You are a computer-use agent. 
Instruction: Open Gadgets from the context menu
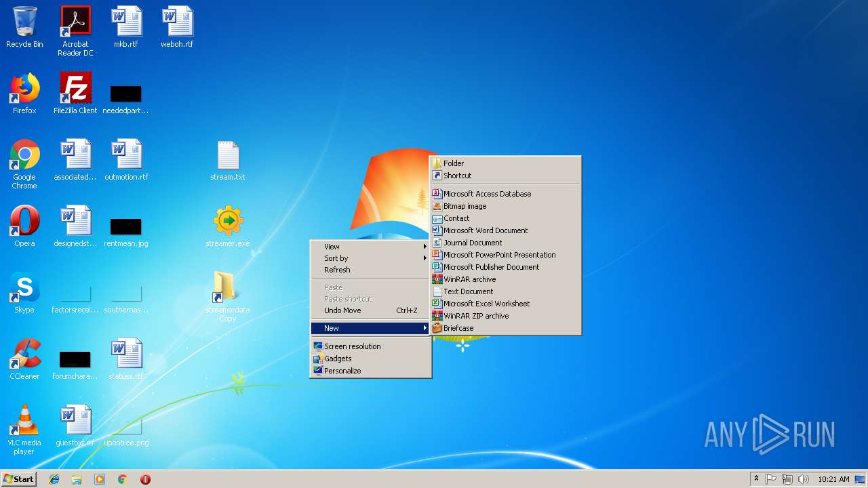[370, 359]
